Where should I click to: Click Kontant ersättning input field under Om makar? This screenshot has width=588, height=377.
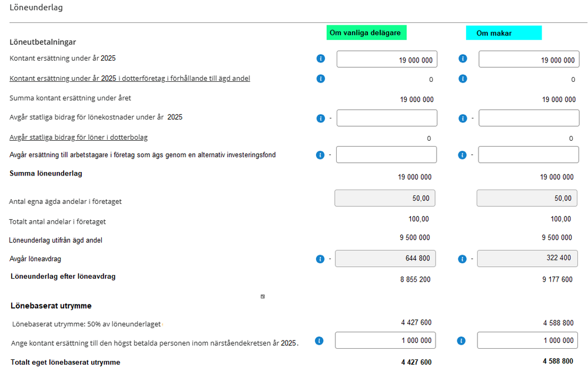pyautogui.click(x=529, y=59)
